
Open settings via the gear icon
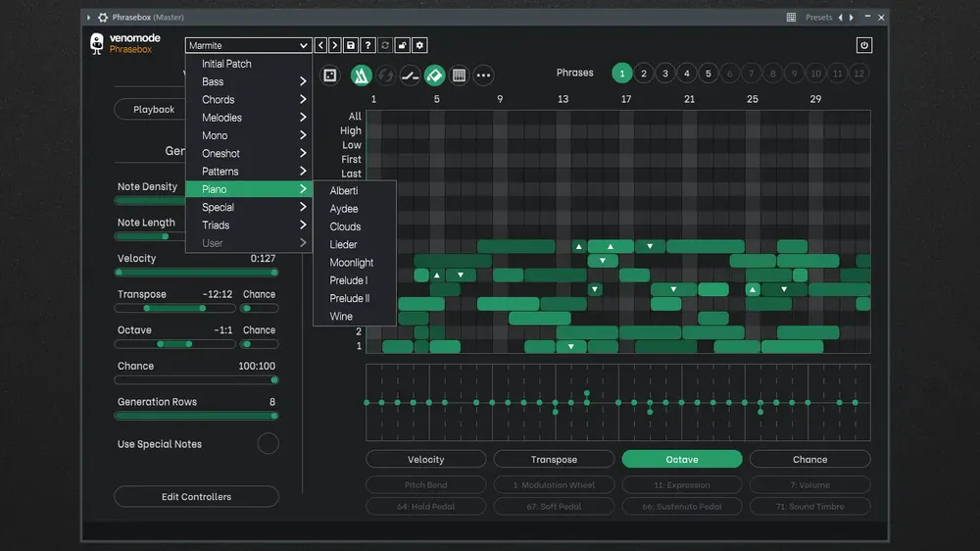[x=419, y=45]
